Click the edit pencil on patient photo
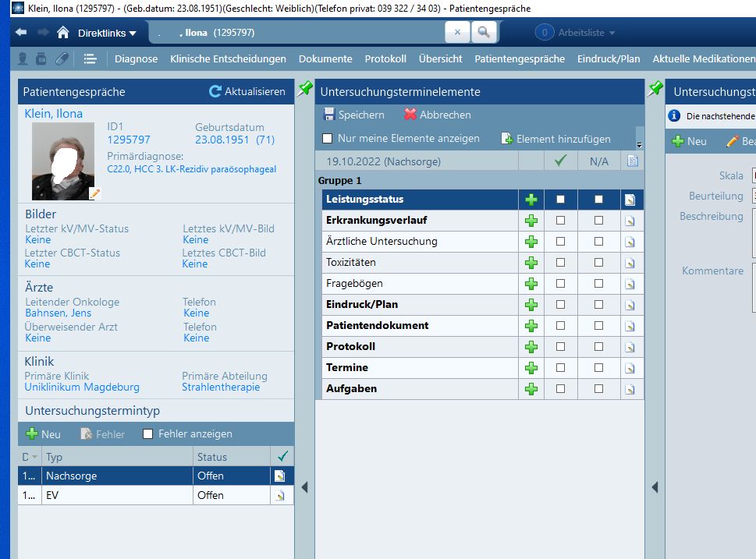The image size is (756, 559). click(95, 193)
